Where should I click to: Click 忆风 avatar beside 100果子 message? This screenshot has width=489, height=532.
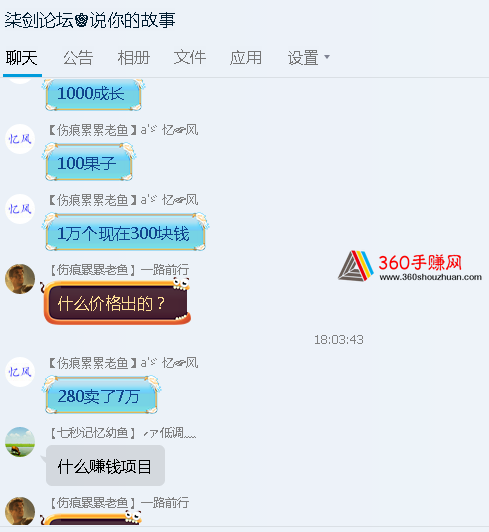click(20, 139)
